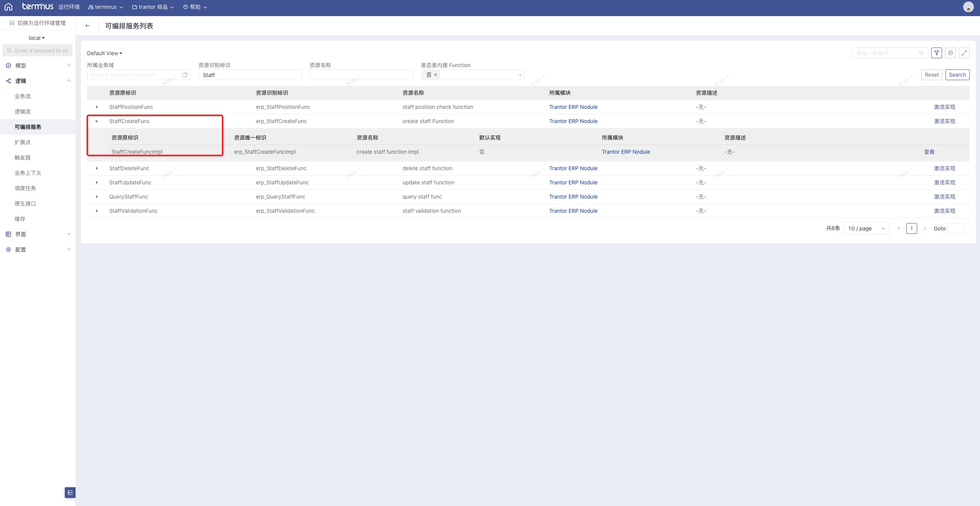Screen dimensions: 980x506
Task: Expand the StaffDeleteFunc row
Action: click(97, 168)
